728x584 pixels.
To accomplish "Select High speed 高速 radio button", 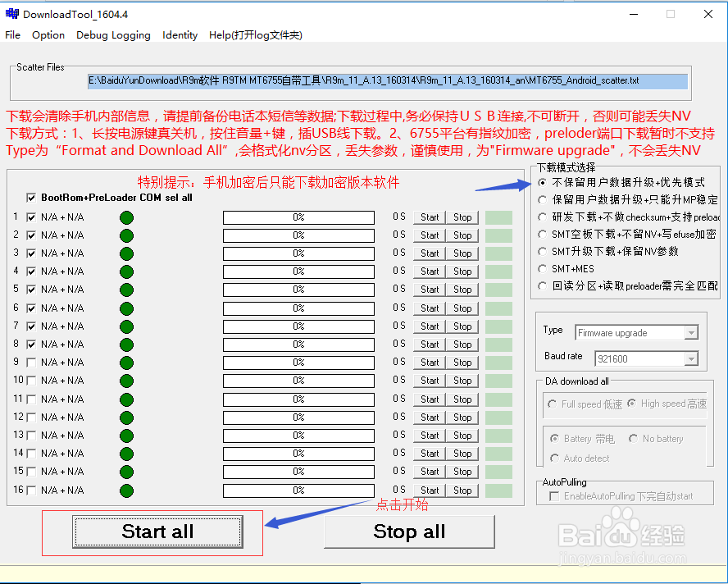I will pos(632,404).
